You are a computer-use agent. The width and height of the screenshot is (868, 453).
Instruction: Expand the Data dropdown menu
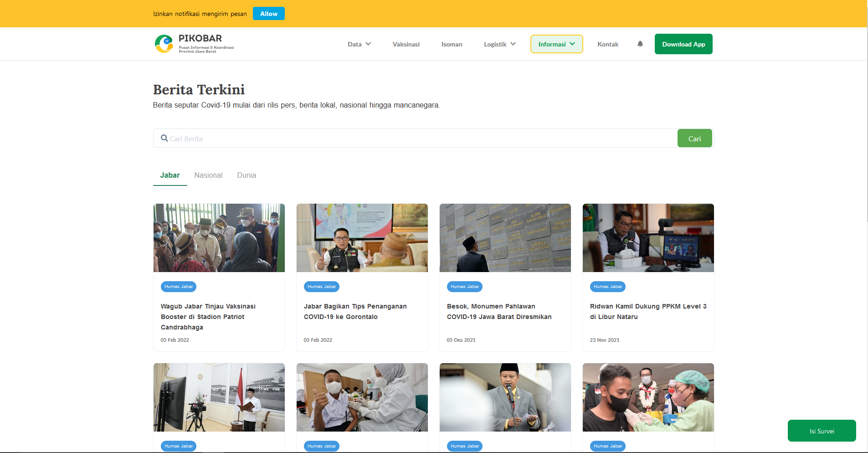coord(359,44)
